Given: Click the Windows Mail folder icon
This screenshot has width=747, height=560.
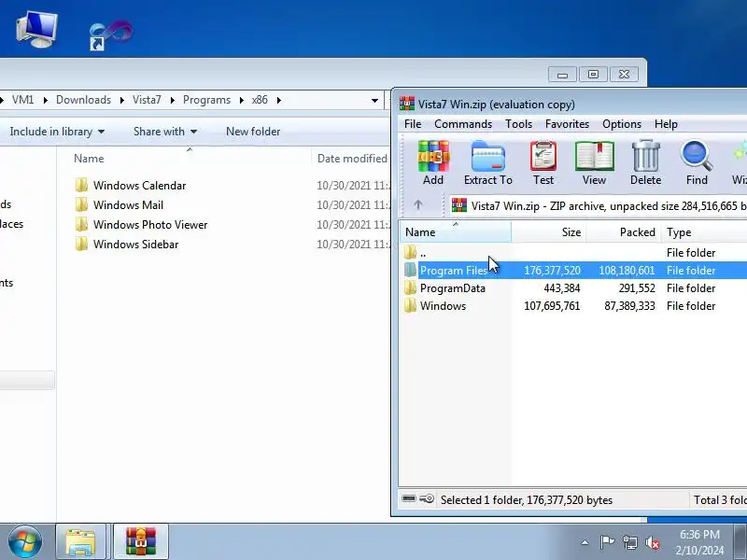Looking at the screenshot, I should (x=81, y=204).
